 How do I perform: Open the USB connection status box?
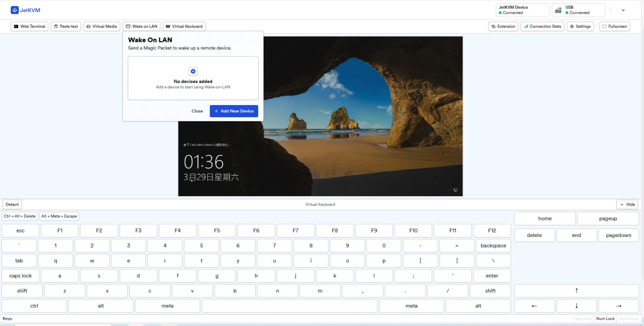[x=578, y=10]
